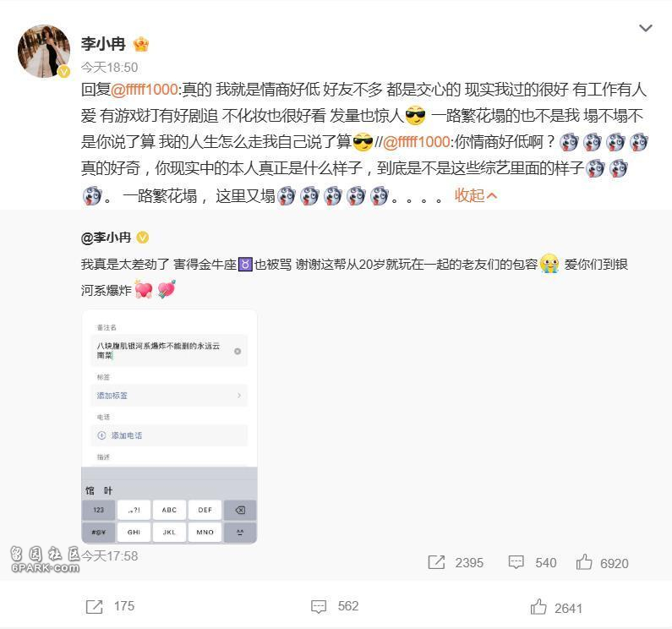Open 李小冉's profile avatar
Screen dimensions: 672x629
pyautogui.click(x=44, y=52)
